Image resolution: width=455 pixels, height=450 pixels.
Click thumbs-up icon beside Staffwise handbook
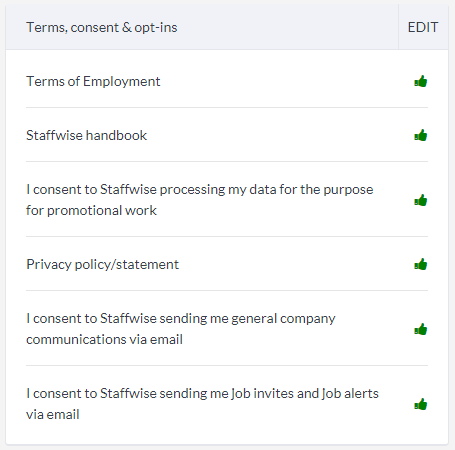pyautogui.click(x=421, y=135)
